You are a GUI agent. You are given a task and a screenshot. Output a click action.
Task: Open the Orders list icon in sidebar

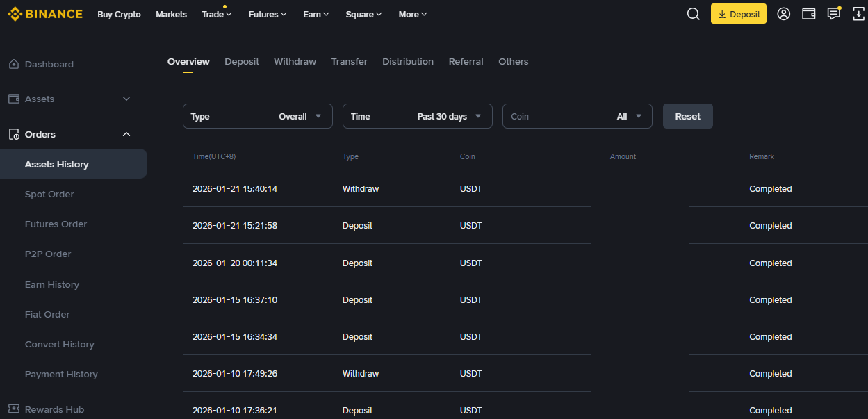14,133
